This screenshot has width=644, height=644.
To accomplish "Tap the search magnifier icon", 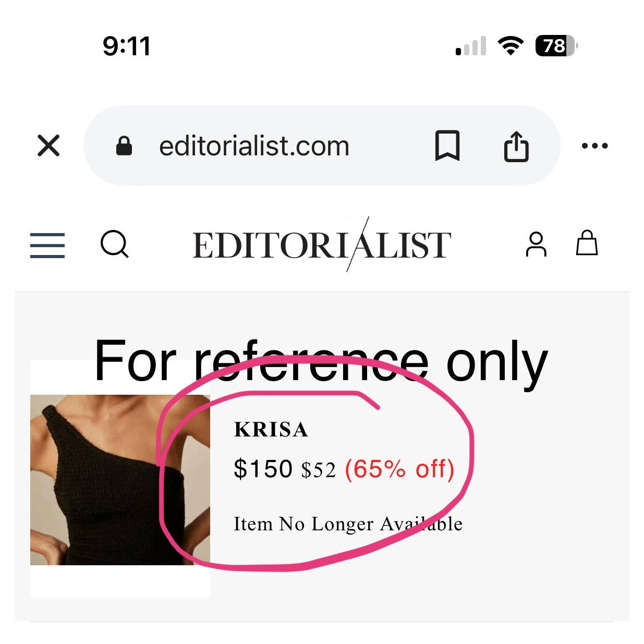I will click(x=115, y=244).
